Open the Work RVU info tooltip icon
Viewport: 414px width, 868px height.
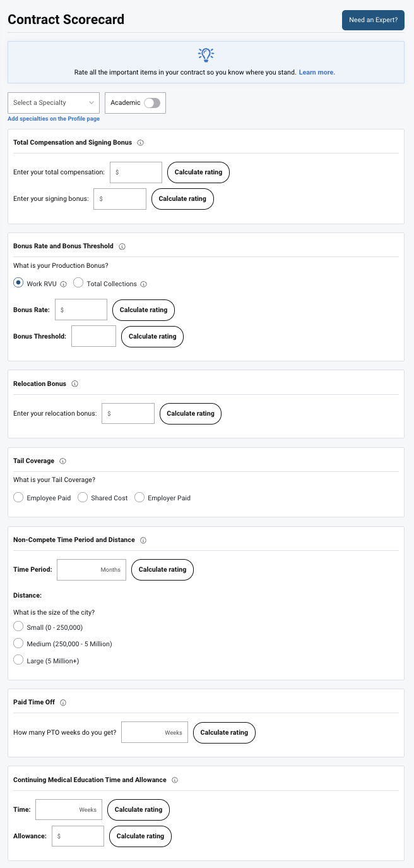(64, 284)
